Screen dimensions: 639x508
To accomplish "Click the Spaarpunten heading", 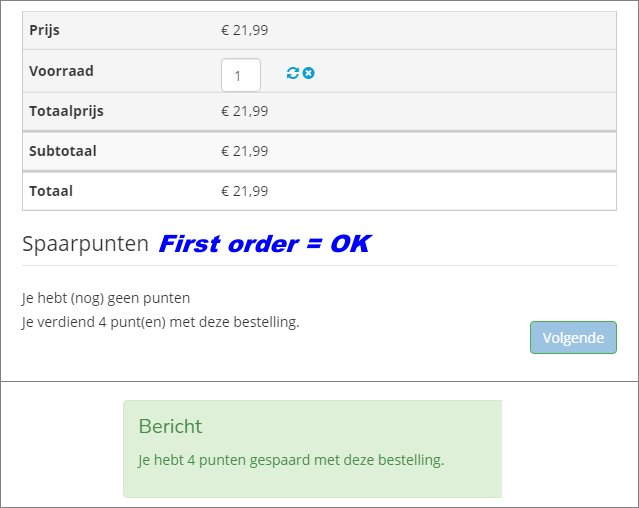I will (x=85, y=243).
